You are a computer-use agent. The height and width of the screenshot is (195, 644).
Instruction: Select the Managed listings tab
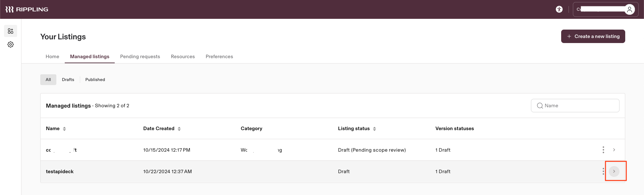click(90, 56)
